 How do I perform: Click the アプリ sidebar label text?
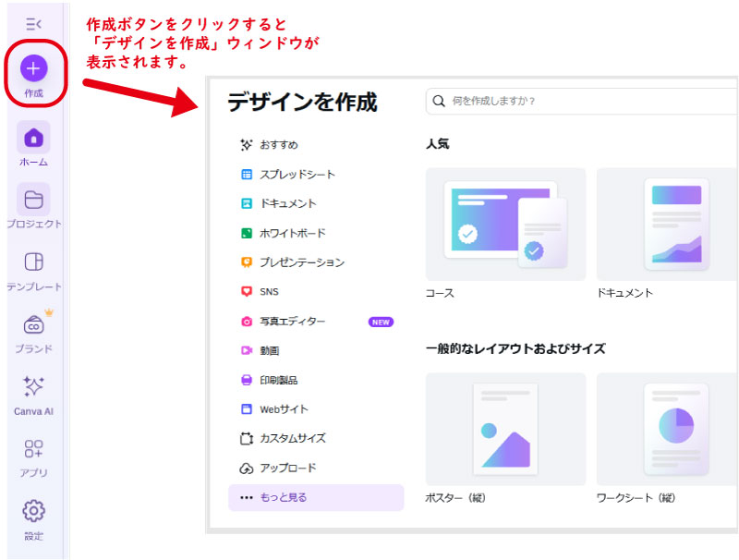[33, 473]
